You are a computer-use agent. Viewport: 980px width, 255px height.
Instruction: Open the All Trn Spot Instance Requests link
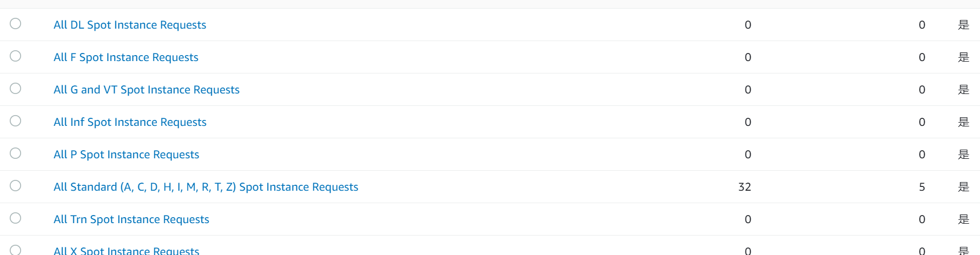[x=131, y=219]
